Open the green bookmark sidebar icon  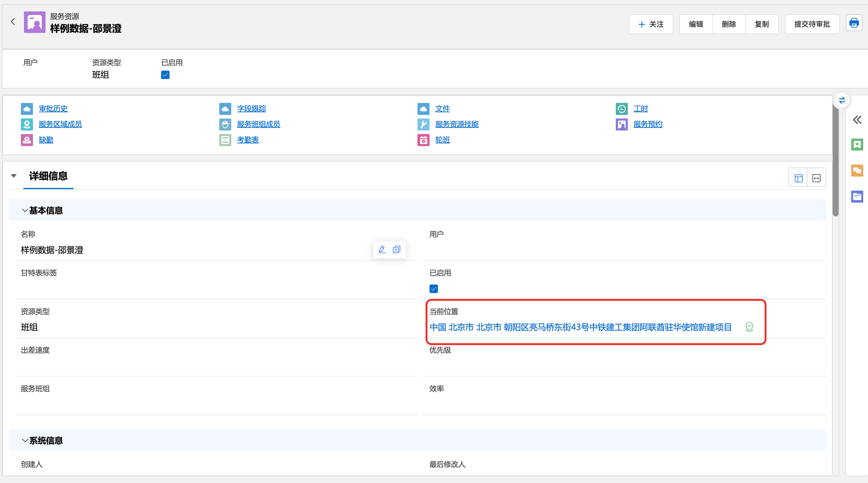coord(857,144)
